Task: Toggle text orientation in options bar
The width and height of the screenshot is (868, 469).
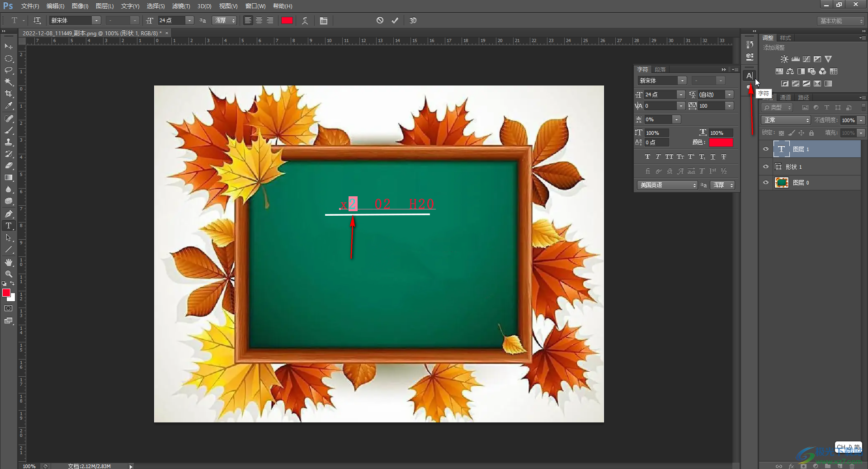Action: pos(37,20)
